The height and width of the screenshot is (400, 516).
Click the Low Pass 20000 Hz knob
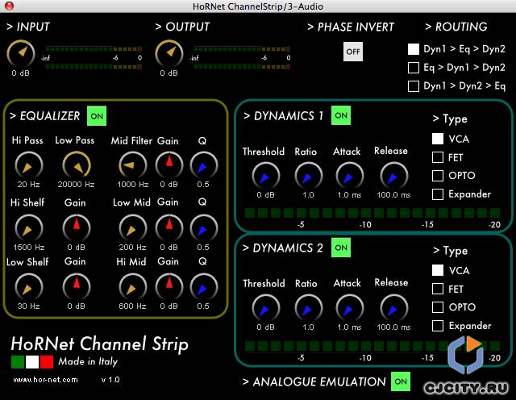[76, 165]
